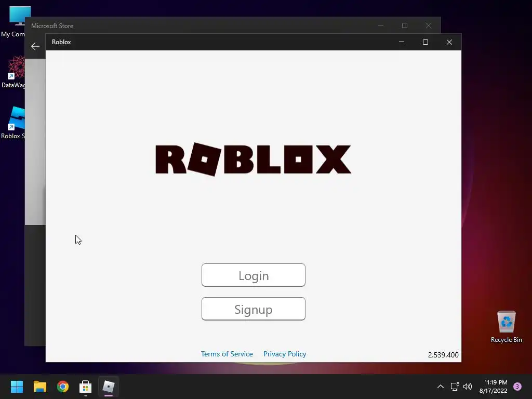Viewport: 532px width, 399px height.
Task: Switch to Microsoft Store in the taskbar
Action: coord(86,387)
